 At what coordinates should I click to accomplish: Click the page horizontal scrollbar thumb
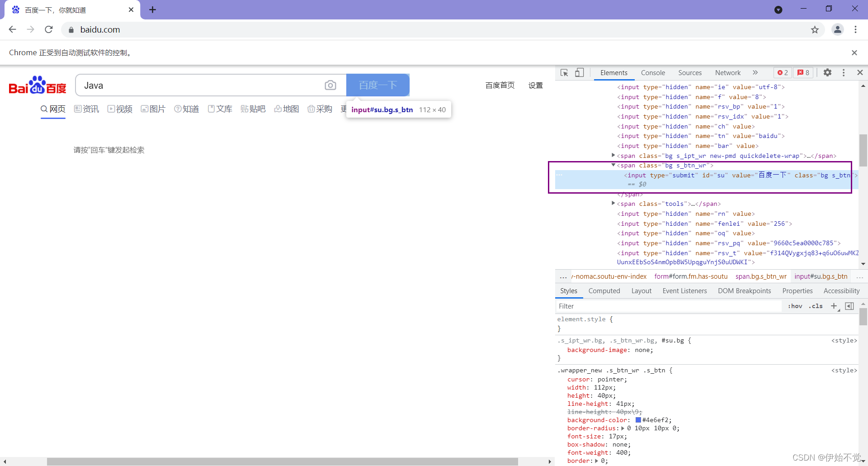(x=283, y=461)
